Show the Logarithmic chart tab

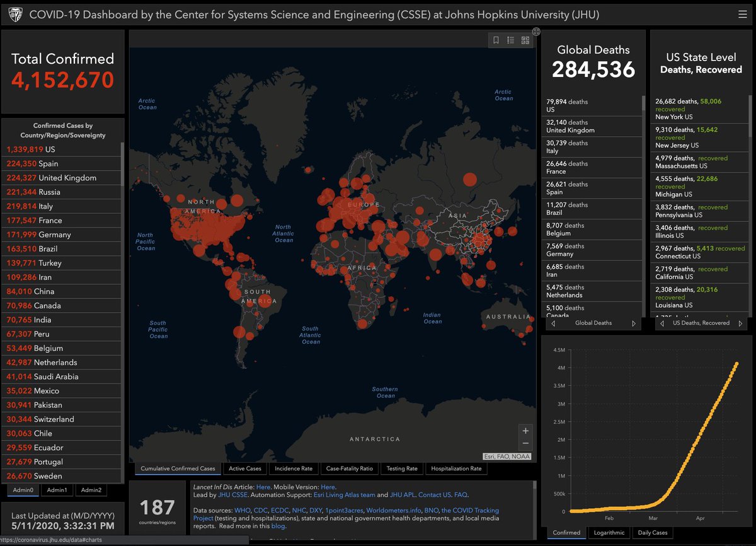[x=610, y=533]
